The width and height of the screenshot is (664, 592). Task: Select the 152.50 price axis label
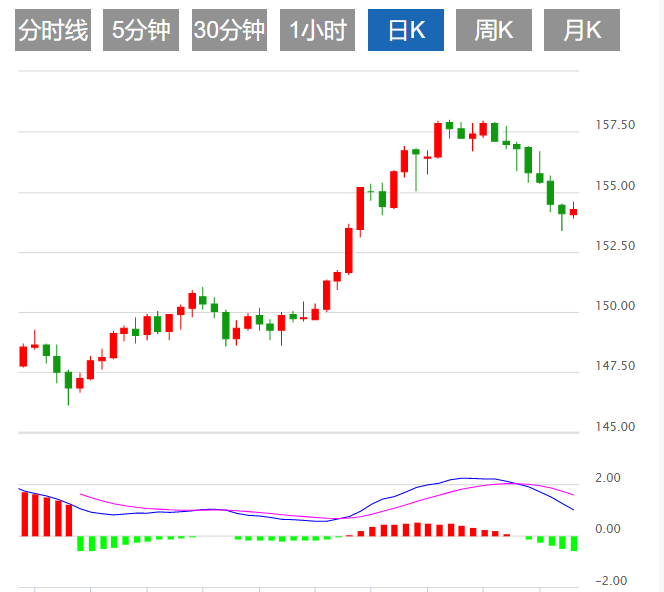pyautogui.click(x=615, y=246)
